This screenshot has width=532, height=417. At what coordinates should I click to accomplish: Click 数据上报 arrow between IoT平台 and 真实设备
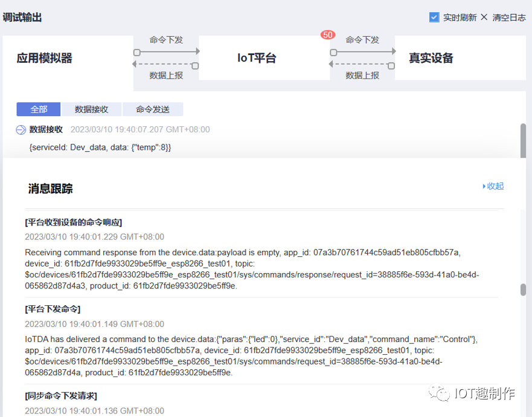362,65
